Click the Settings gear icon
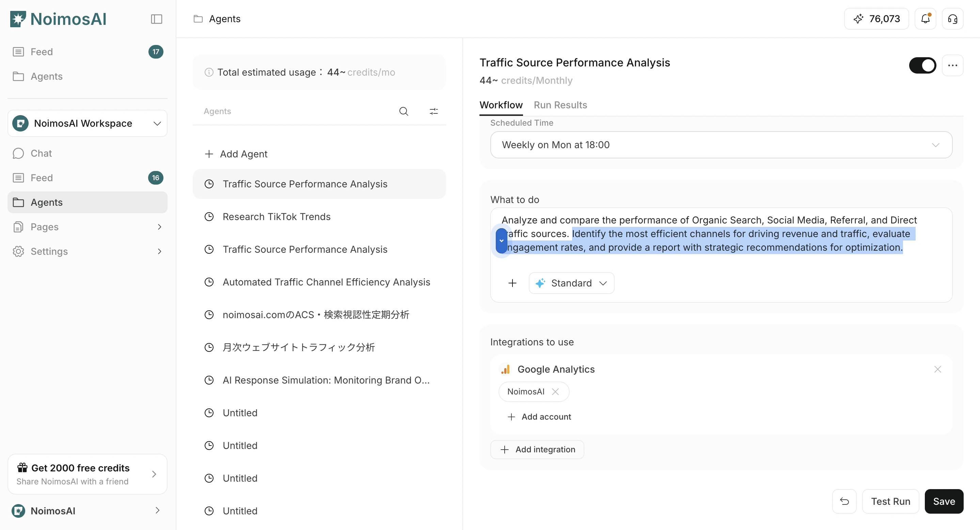This screenshot has width=980, height=530. click(18, 251)
